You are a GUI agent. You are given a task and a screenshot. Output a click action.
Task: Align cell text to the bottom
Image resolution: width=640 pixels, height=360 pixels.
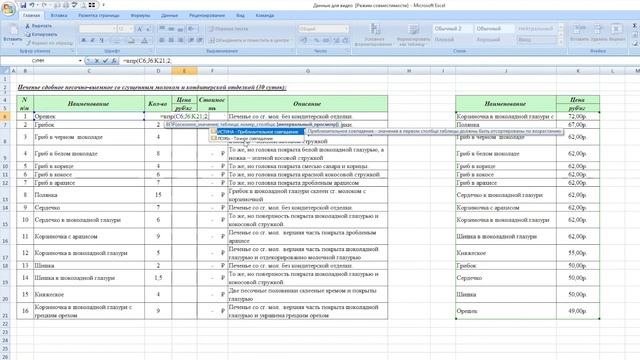coord(180,29)
